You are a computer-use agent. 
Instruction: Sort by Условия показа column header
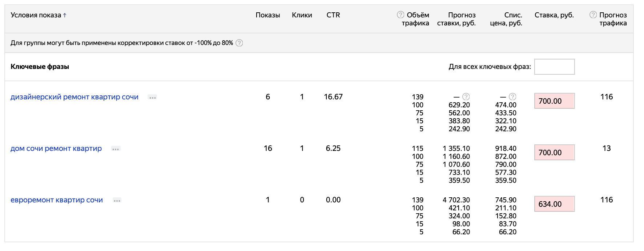tap(38, 15)
